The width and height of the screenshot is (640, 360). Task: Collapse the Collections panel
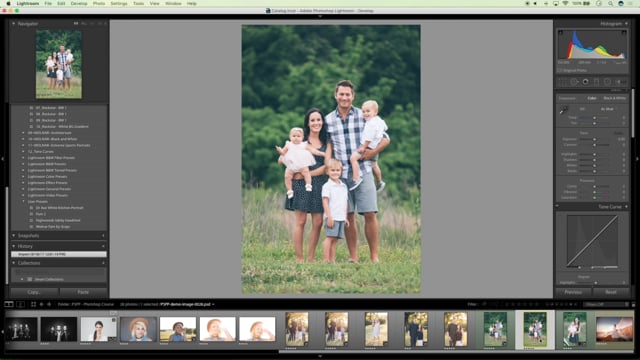pos(13,263)
